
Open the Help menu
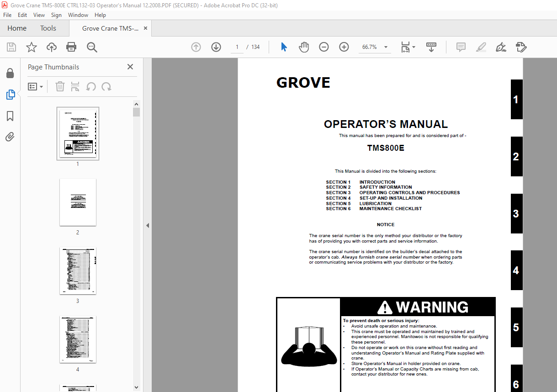(100, 15)
